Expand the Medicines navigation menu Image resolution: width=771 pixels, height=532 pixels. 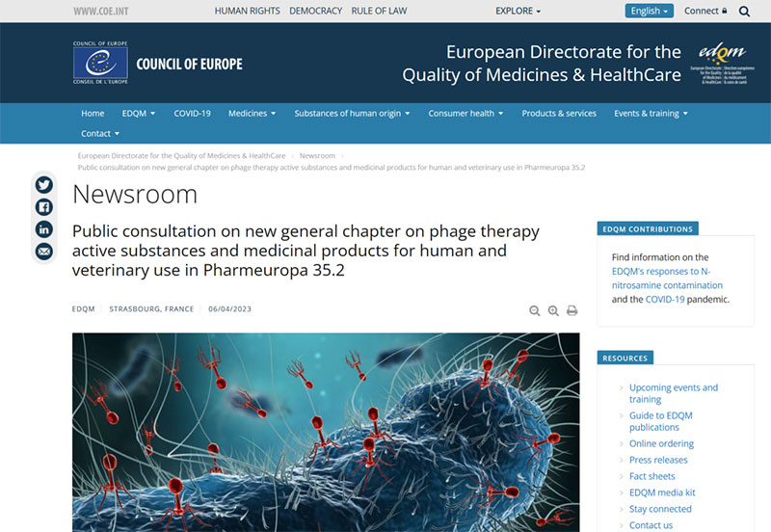pyautogui.click(x=252, y=114)
